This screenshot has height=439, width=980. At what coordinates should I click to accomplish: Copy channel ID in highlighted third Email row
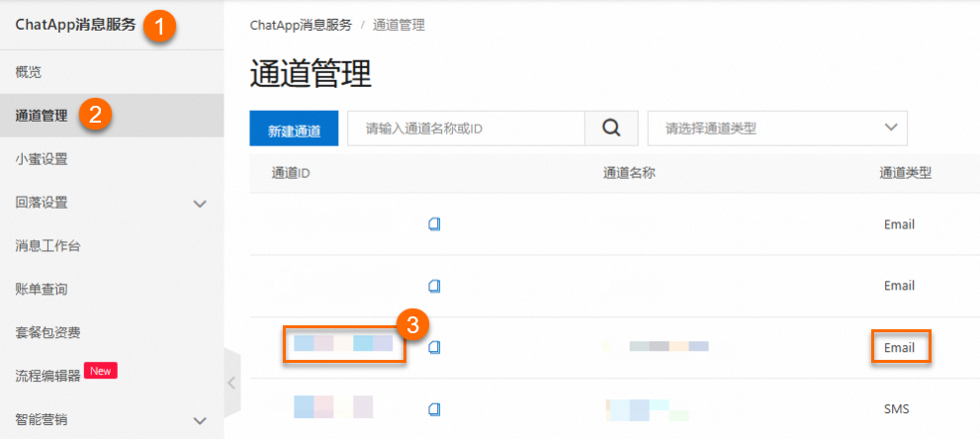435,347
